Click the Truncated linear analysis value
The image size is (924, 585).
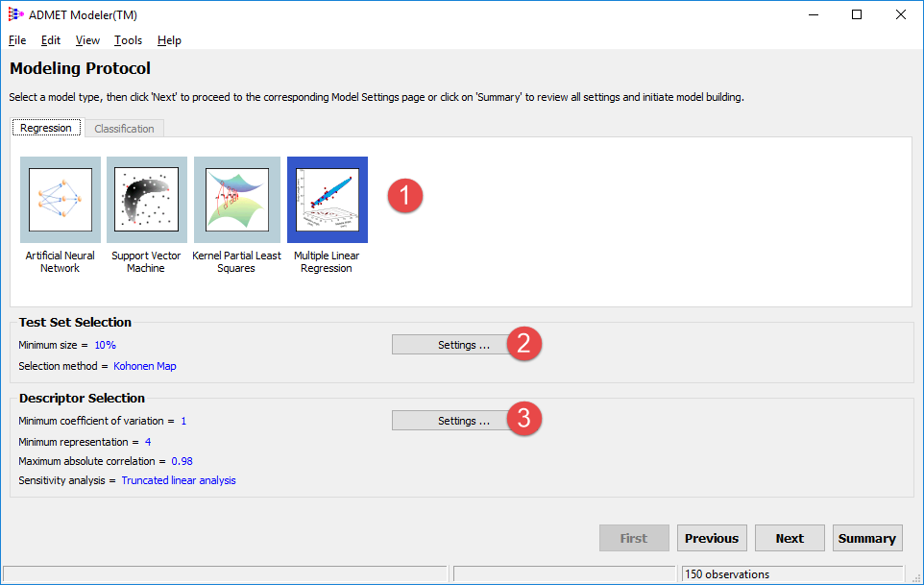[x=179, y=480]
